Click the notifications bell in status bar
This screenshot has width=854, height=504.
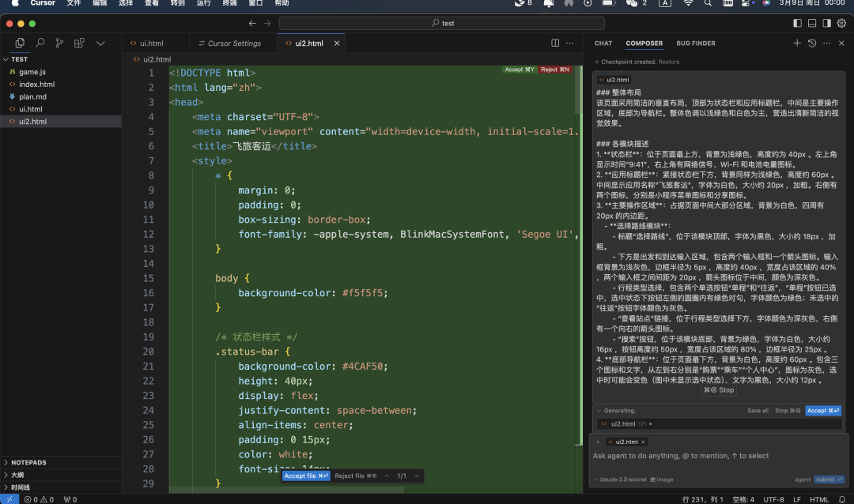843,499
